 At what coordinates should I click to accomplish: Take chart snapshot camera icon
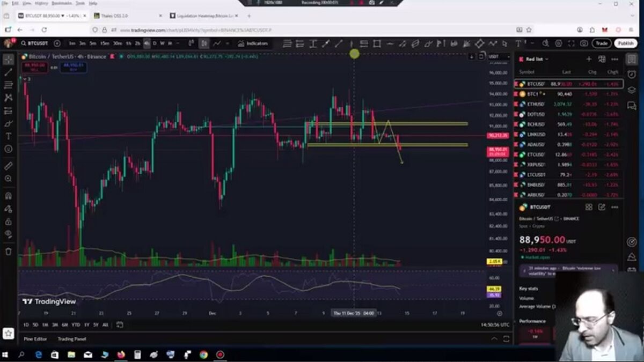click(x=584, y=43)
